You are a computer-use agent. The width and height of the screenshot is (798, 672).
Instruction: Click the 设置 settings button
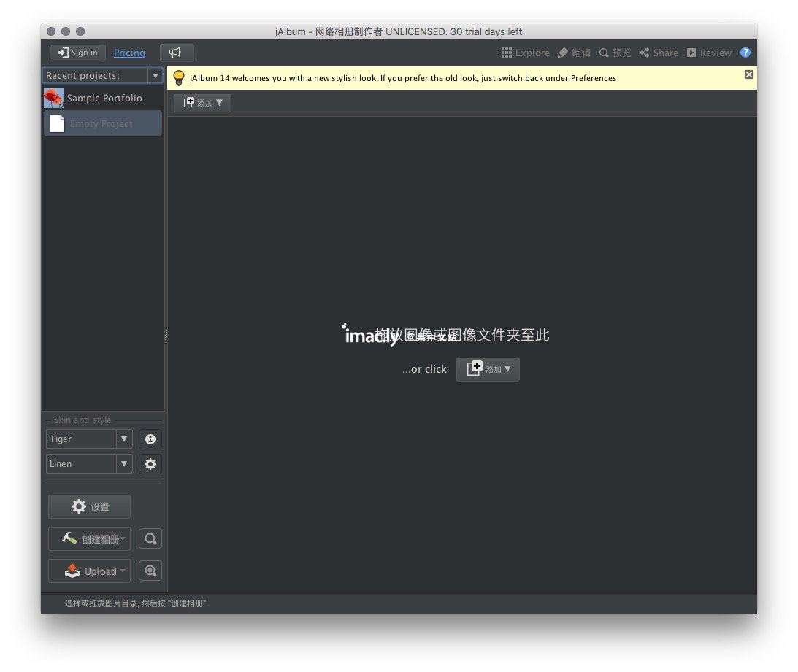pyautogui.click(x=90, y=506)
